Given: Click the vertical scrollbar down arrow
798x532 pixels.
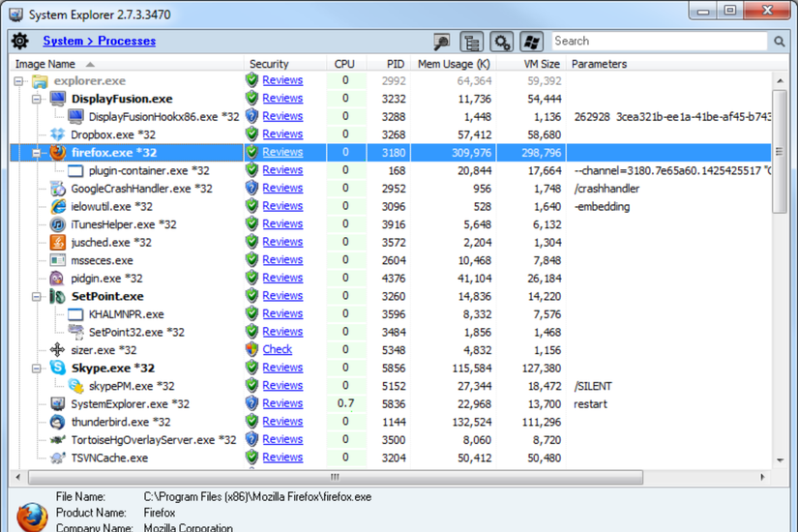Looking at the screenshot, I should [780, 460].
